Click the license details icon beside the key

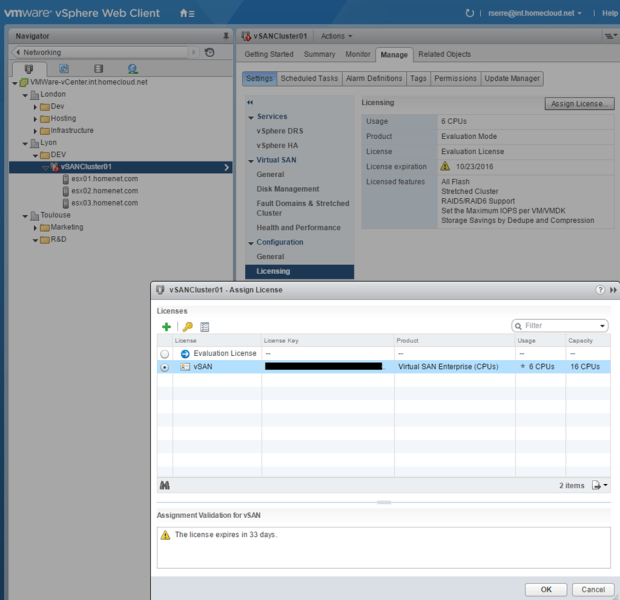[204, 327]
